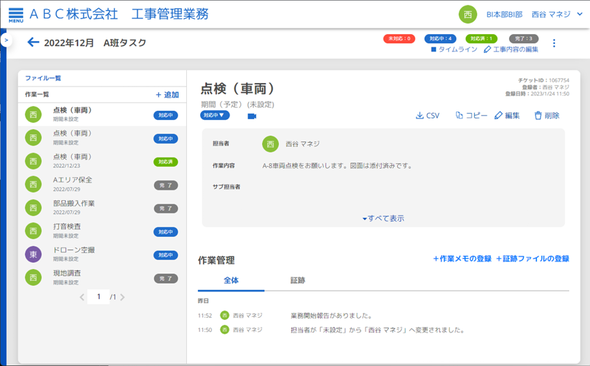Click the purple 東 avatar for ドローン空撮
The image size is (590, 366).
pyautogui.click(x=33, y=254)
